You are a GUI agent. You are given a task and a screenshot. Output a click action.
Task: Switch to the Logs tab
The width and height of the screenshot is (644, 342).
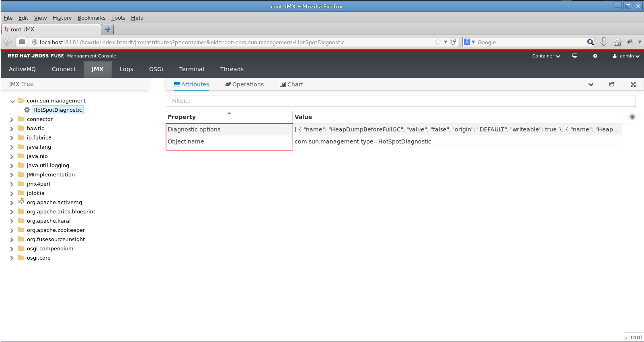click(126, 69)
